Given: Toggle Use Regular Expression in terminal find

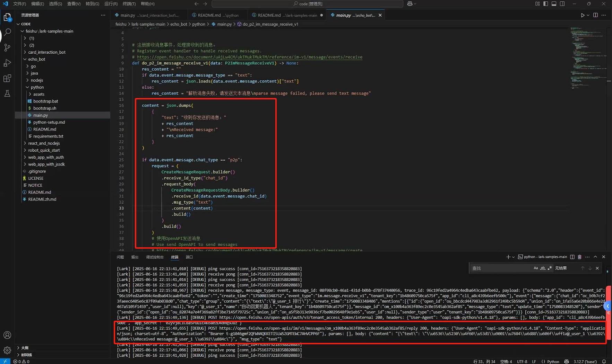Looking at the screenshot, I should click(x=550, y=268).
